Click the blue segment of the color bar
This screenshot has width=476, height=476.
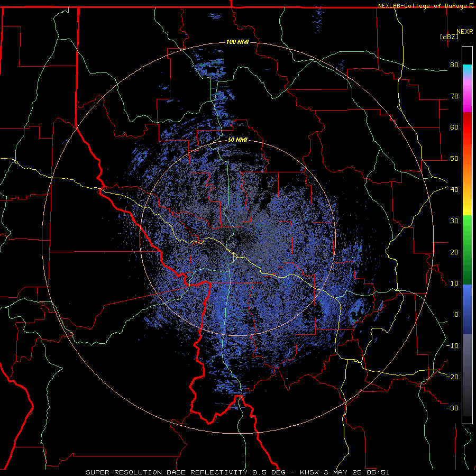[467, 309]
